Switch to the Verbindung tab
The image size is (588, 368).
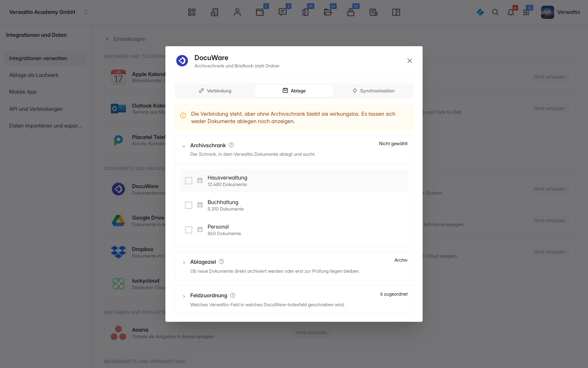pos(215,91)
